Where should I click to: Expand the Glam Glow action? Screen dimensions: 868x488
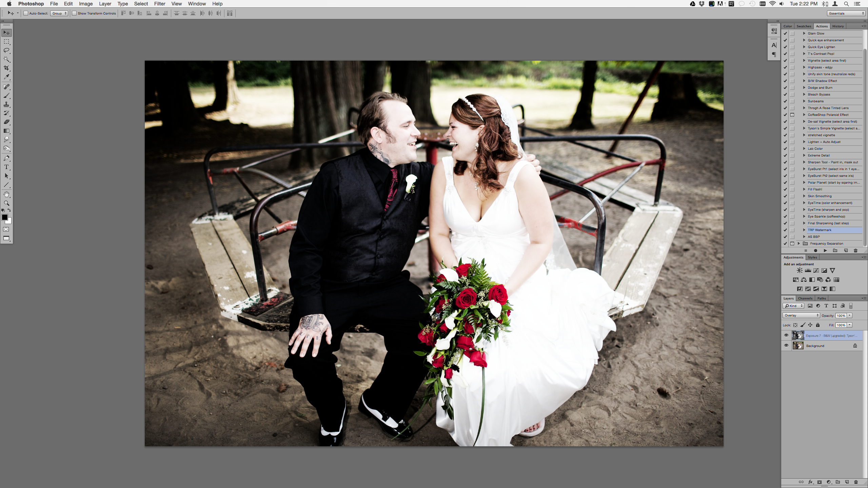[804, 33]
